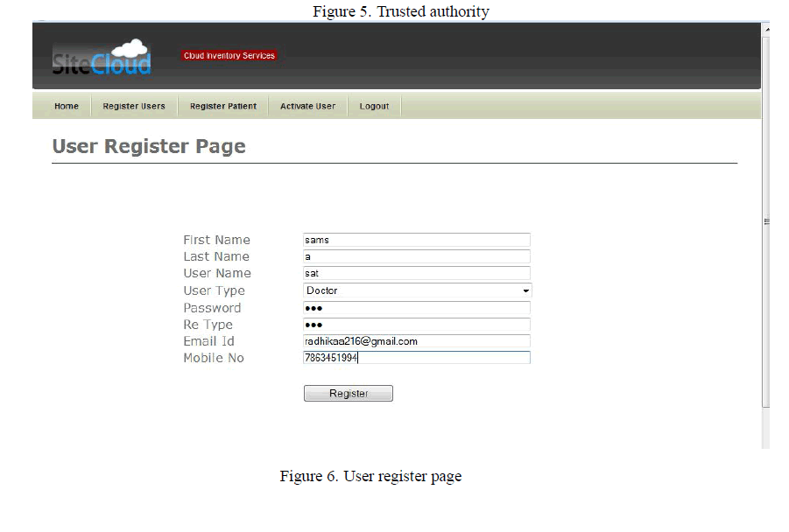The image size is (789, 532).
Task: Click the Cloud Inventory Services badge
Action: [x=229, y=56]
